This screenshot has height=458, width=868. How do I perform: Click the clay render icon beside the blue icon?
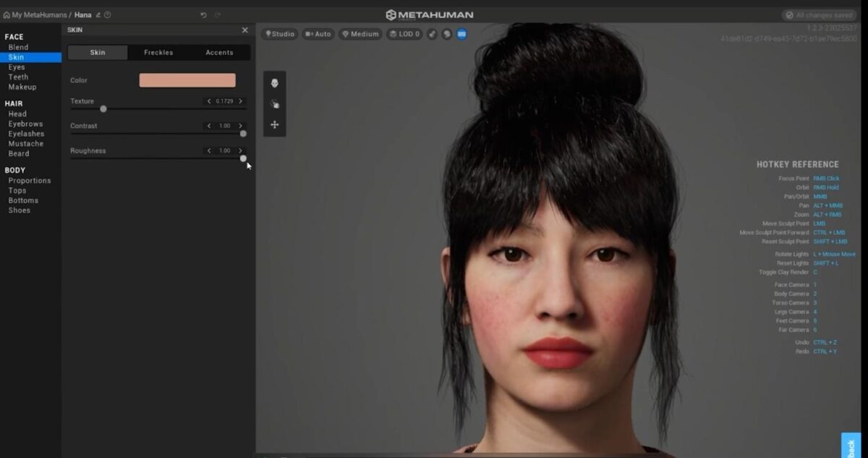click(447, 33)
